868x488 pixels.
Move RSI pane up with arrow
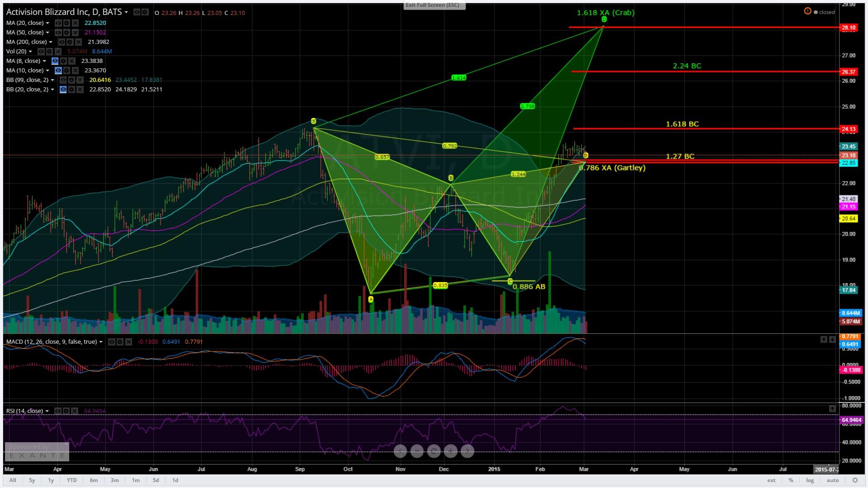[x=832, y=409]
